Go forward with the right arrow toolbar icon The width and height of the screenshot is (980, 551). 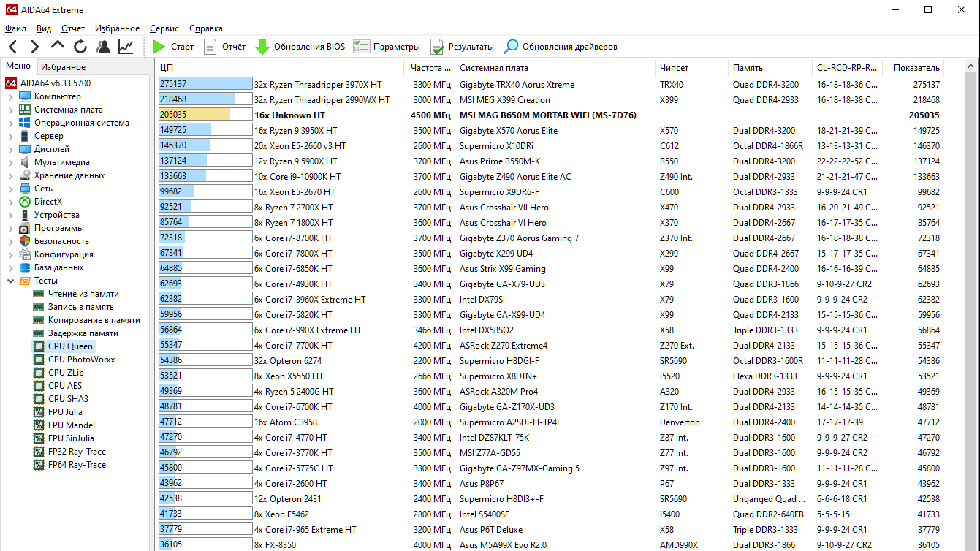tap(34, 47)
